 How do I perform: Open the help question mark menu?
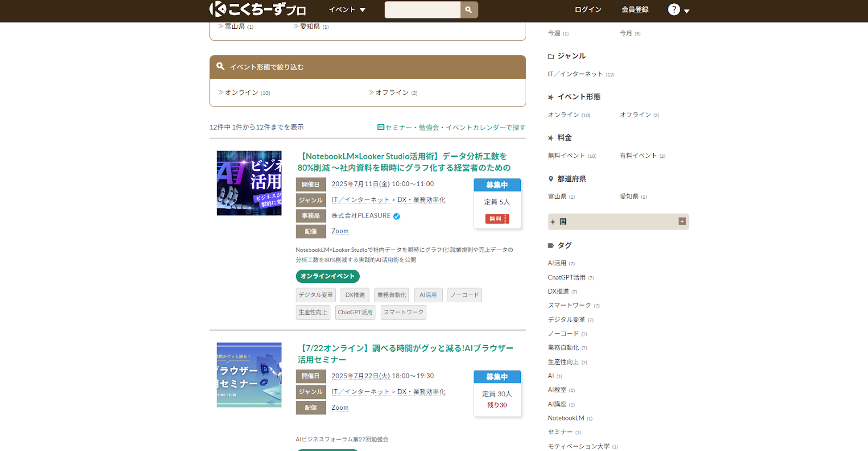point(674,10)
